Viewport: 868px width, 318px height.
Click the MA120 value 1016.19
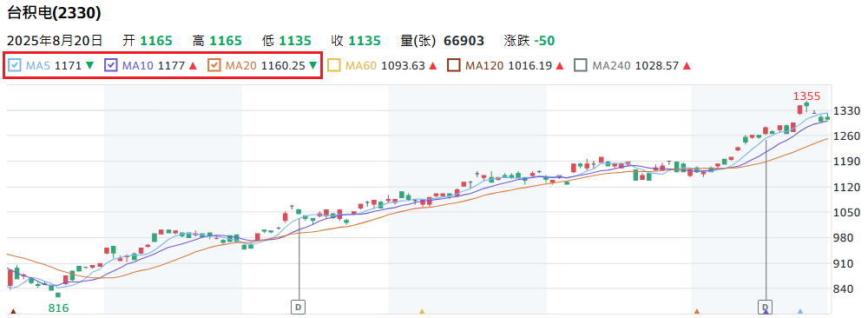coord(529,65)
